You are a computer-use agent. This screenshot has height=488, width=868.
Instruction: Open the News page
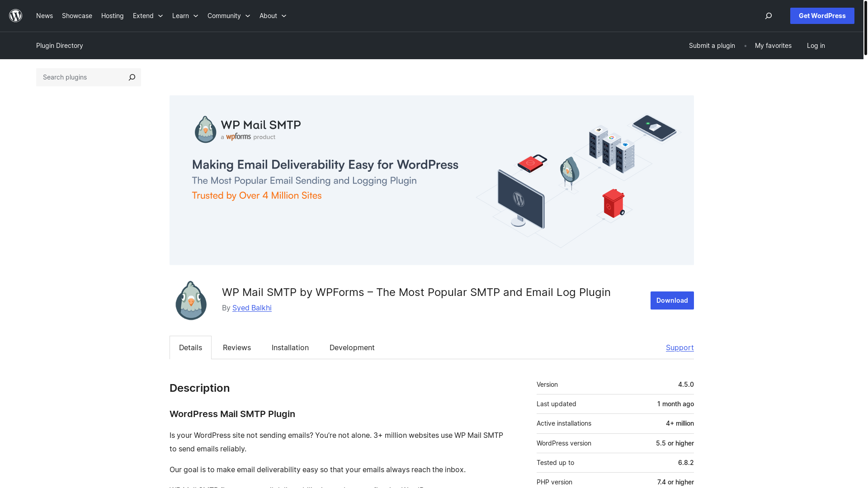44,16
